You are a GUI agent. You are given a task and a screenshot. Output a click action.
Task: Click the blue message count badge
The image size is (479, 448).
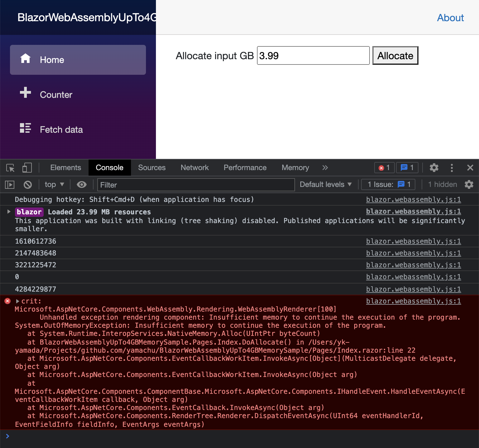tap(407, 168)
